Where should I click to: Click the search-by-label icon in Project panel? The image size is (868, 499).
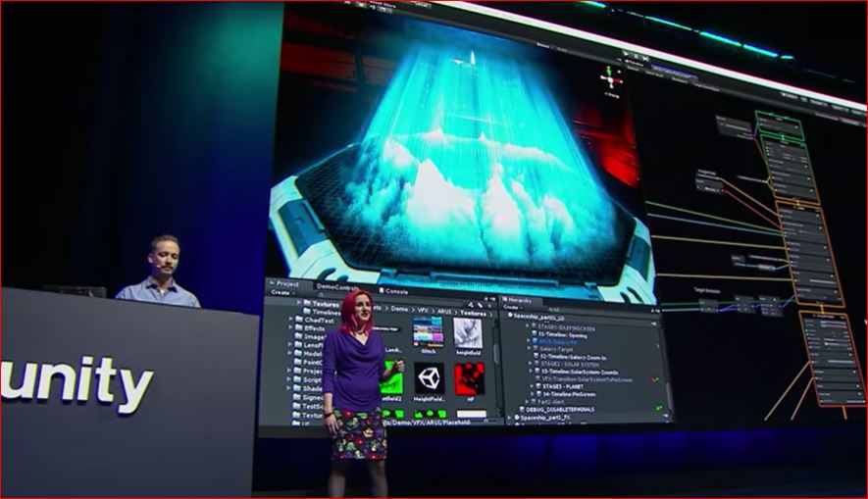(x=480, y=305)
